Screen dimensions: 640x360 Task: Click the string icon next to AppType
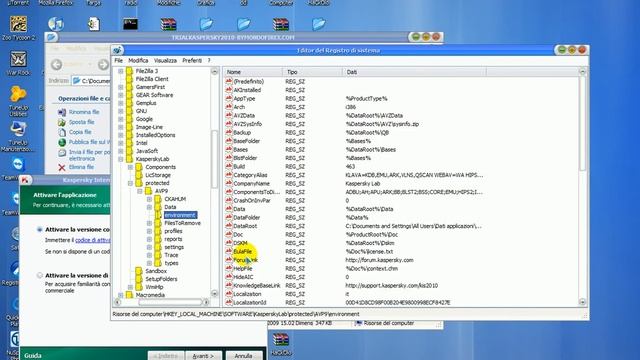point(229,98)
